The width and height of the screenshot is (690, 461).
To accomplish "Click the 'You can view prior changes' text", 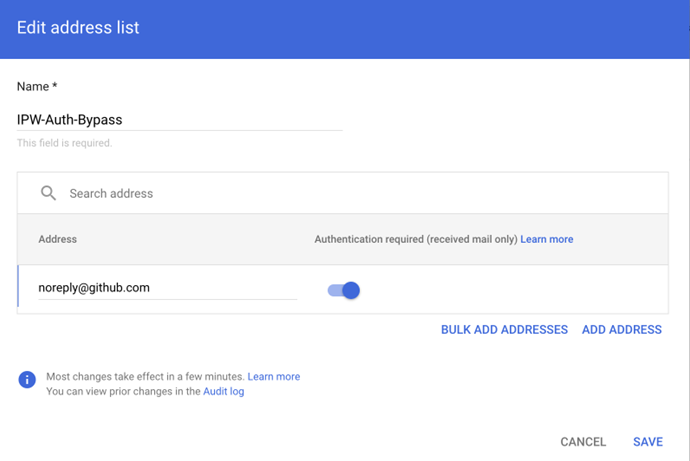I will [123, 392].
